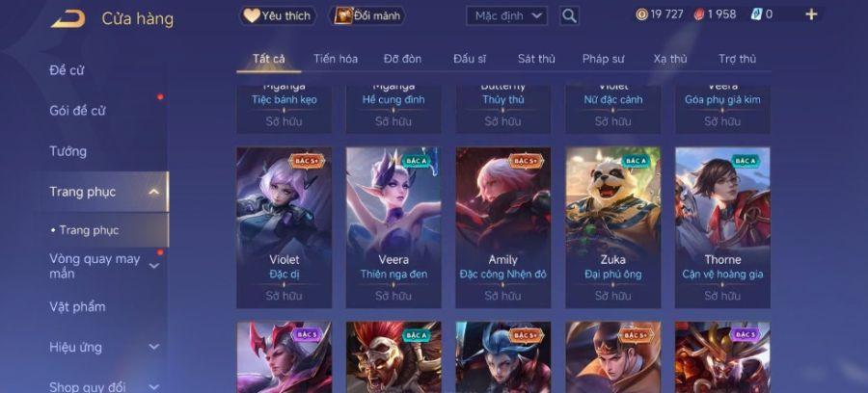Select the Violet Đặc dị skin card
Image resolution: width=868 pixels, height=393 pixels.
[284, 227]
